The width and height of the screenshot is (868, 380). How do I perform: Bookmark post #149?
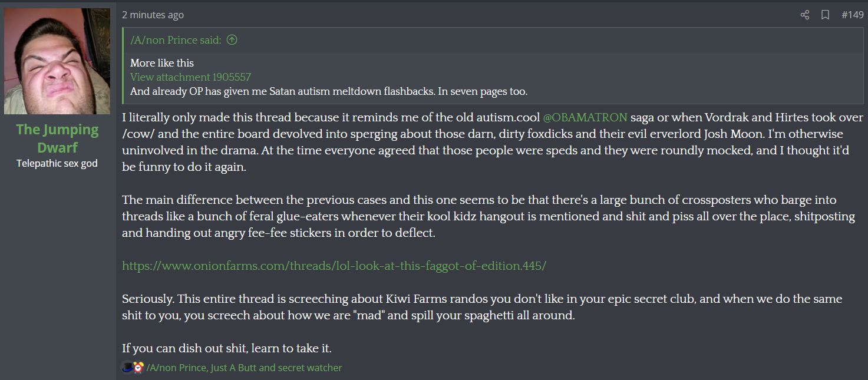click(x=825, y=15)
